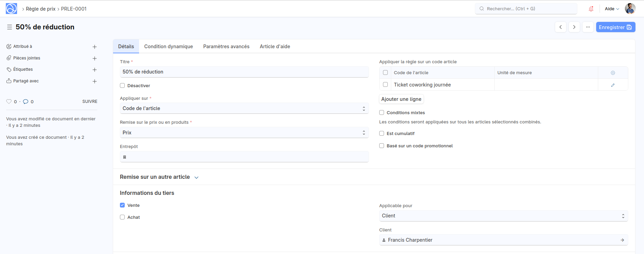
Task: Click the app logo home icon
Action: pyautogui.click(x=11, y=9)
